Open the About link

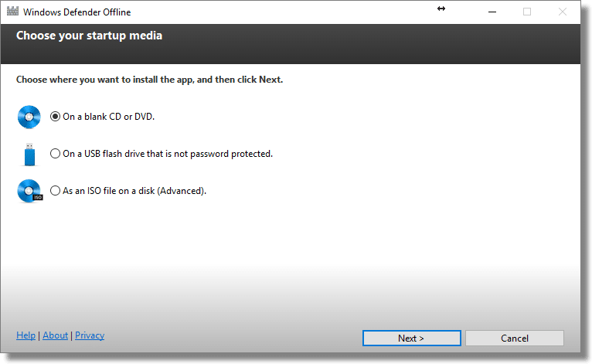[x=55, y=335]
